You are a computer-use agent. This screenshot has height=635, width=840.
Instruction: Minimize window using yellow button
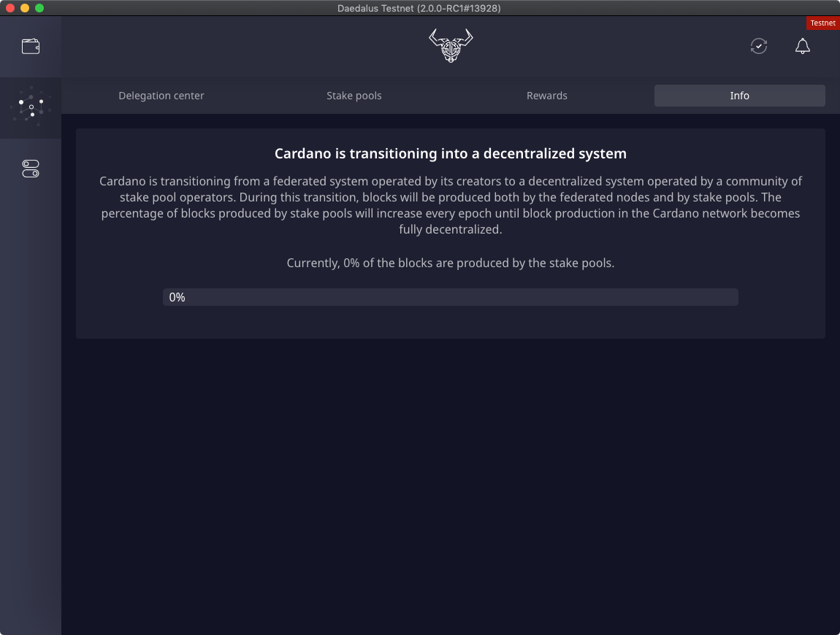(x=25, y=8)
